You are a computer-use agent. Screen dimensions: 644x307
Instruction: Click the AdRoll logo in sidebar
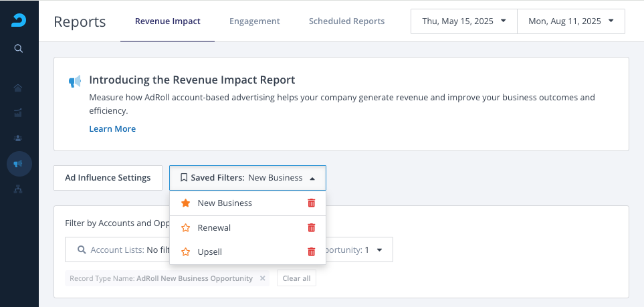pyautogui.click(x=19, y=20)
